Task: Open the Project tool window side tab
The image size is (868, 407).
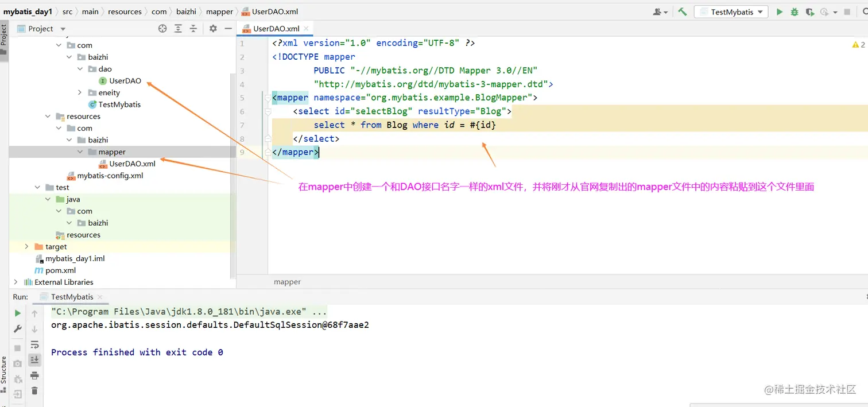Action: [x=3, y=40]
